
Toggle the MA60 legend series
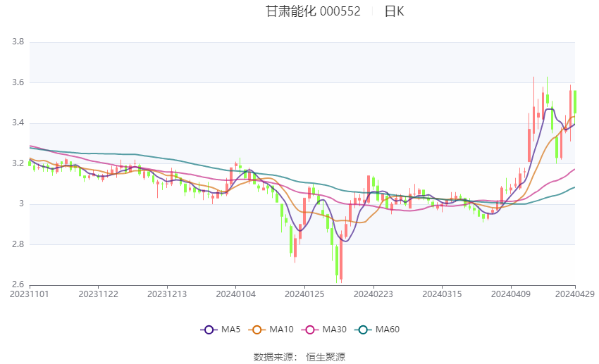pos(377,330)
